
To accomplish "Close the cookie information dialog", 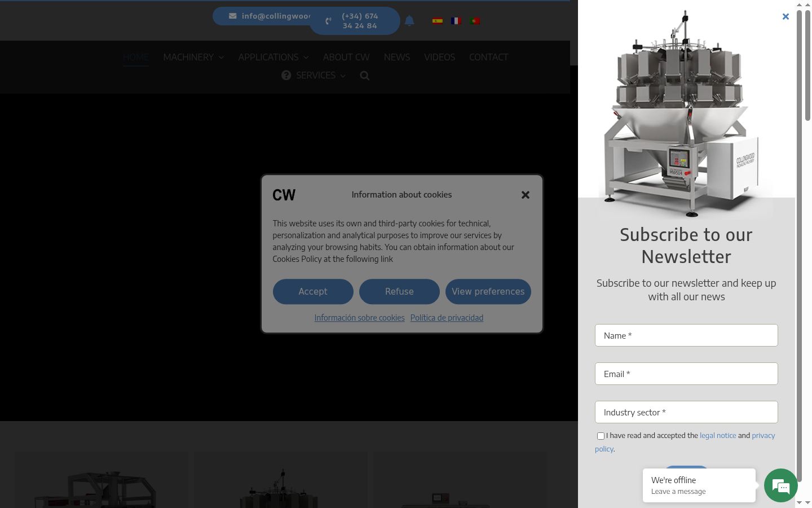I will point(526,195).
